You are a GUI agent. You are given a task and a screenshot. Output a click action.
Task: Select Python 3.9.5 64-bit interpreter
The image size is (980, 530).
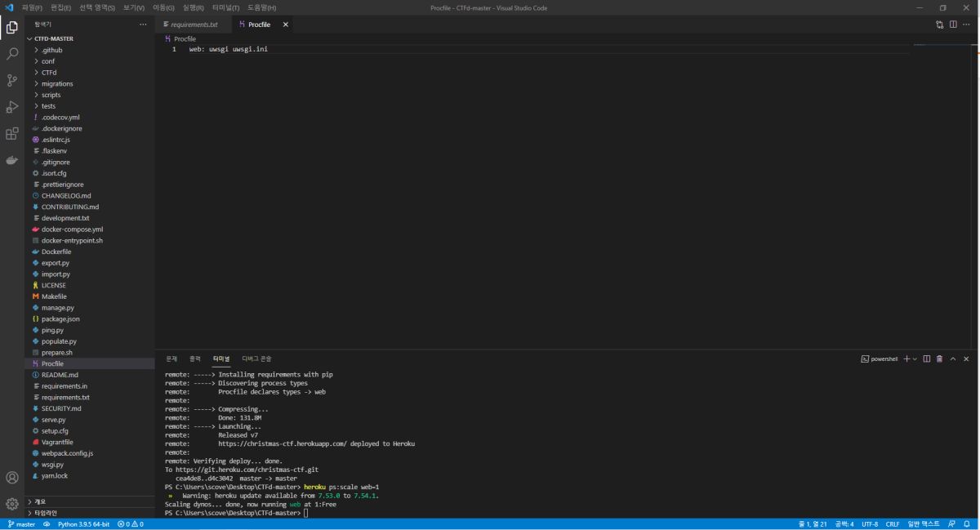tap(83, 524)
